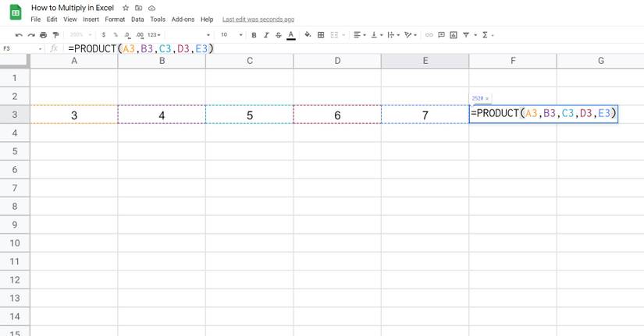Select column G header
Screen dimensions: 644x336
[600, 61]
